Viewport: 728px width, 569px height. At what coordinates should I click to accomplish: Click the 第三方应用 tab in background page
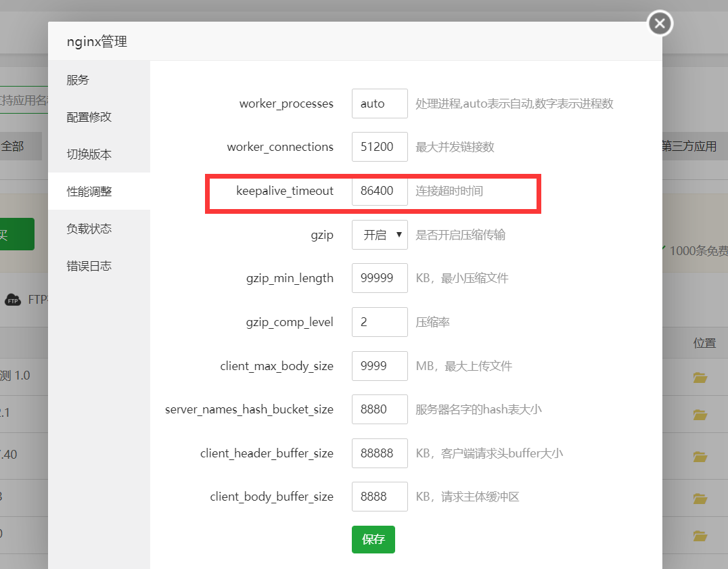(689, 146)
